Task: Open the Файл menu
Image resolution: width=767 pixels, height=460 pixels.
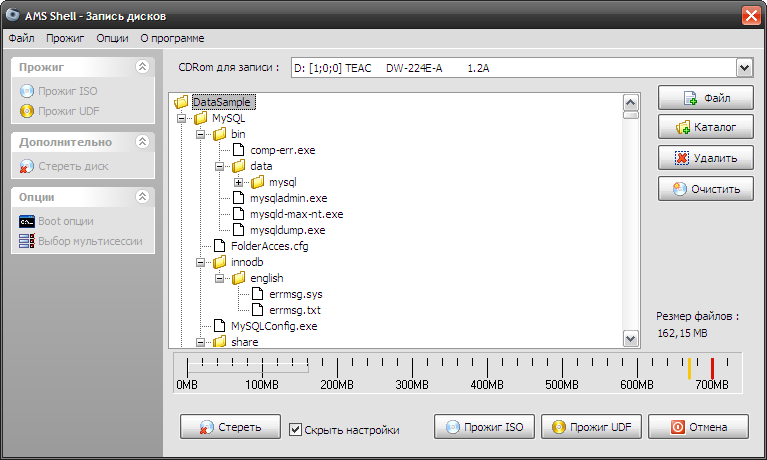Action: 22,38
